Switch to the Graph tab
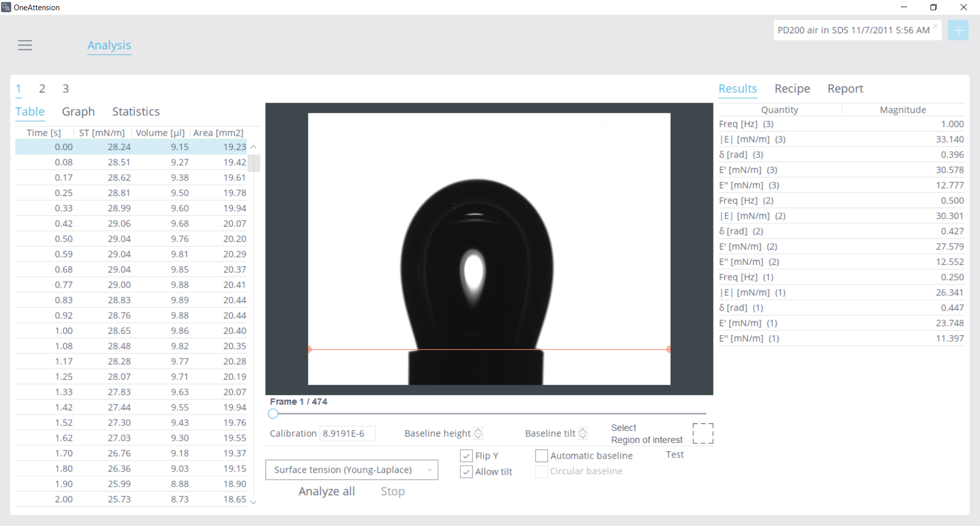The width and height of the screenshot is (980, 526). (x=78, y=112)
